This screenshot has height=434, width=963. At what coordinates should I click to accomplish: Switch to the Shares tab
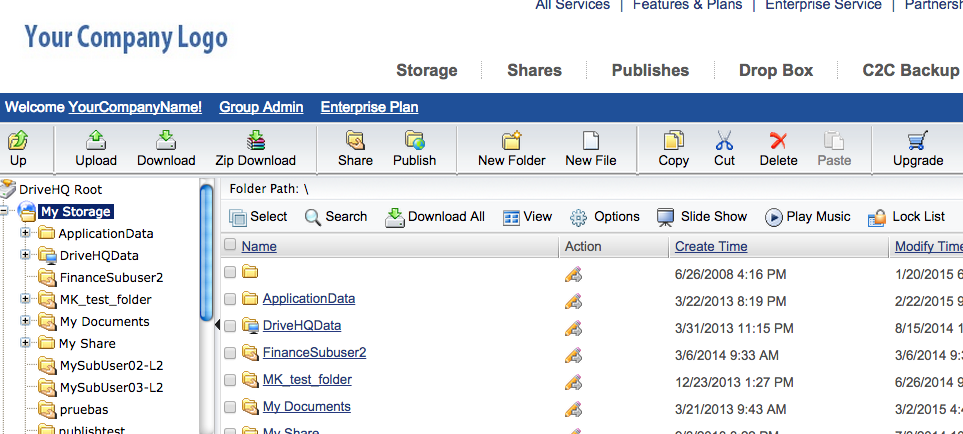coord(534,71)
